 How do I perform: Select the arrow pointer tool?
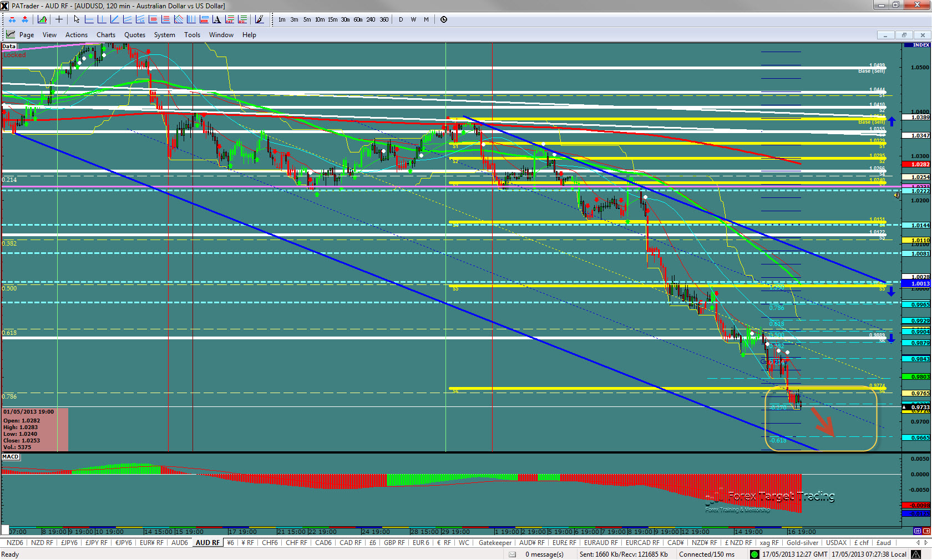(x=77, y=19)
